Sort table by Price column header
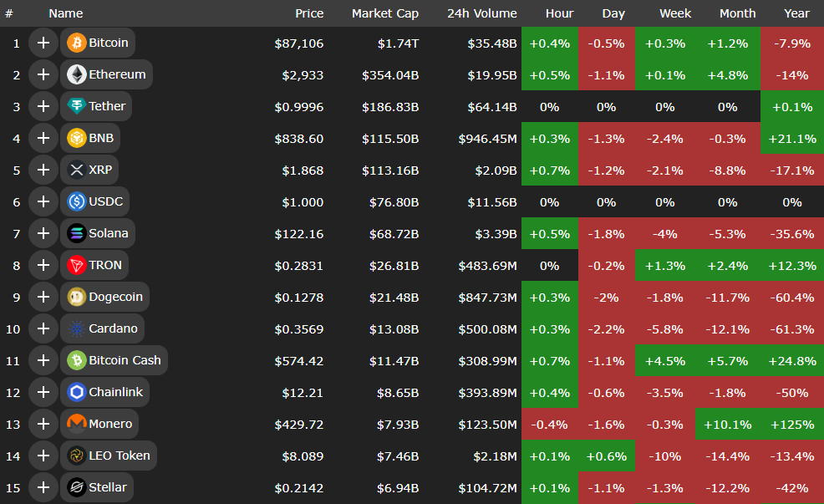This screenshot has width=824, height=504. click(308, 13)
